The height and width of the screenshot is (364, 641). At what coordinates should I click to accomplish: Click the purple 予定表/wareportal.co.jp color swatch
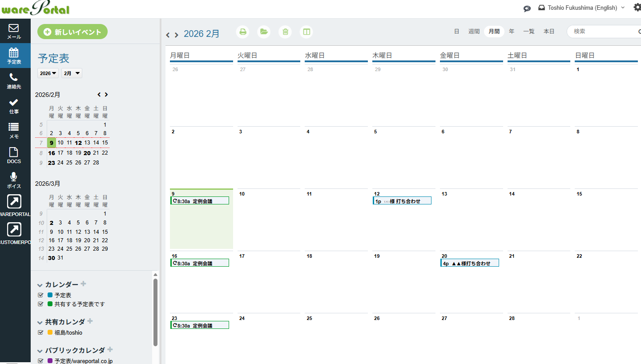click(50, 361)
